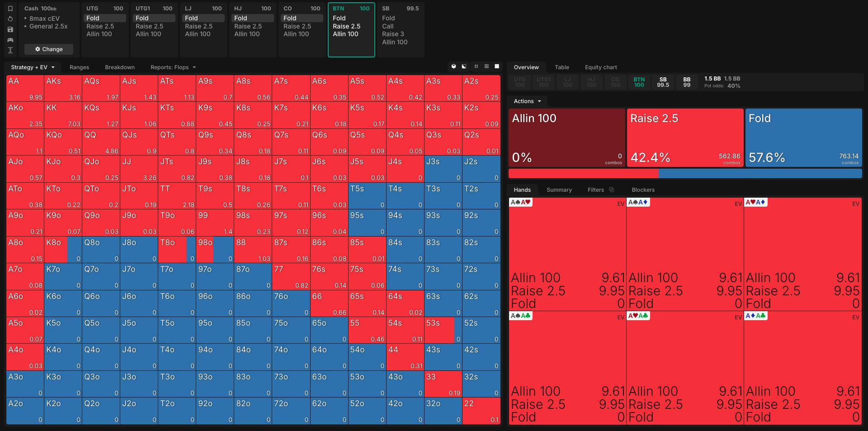Select UTG Fold action
Image resolution: width=868 pixels, height=431 pixels.
(105, 18)
